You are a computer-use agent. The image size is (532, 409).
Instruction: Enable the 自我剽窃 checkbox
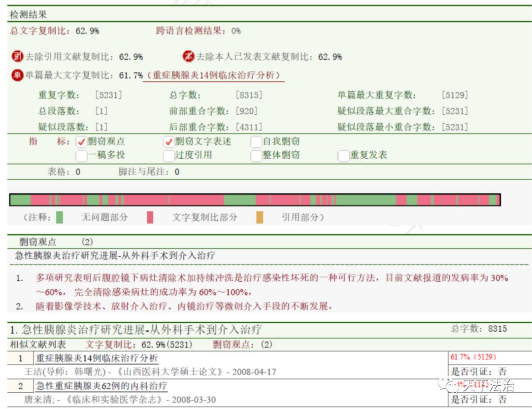click(x=256, y=142)
